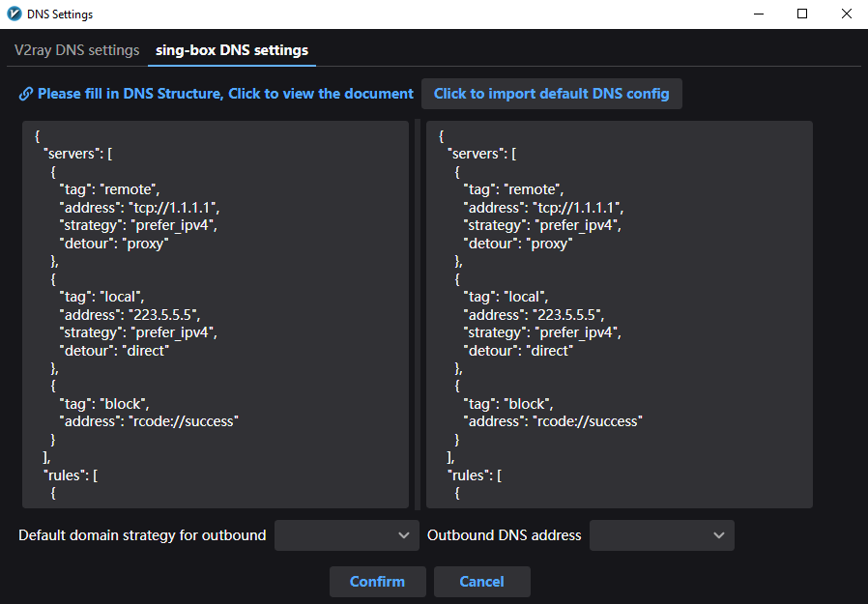Click "detour": "direct" line in right editor
This screenshot has width=868, height=604.
point(518,351)
